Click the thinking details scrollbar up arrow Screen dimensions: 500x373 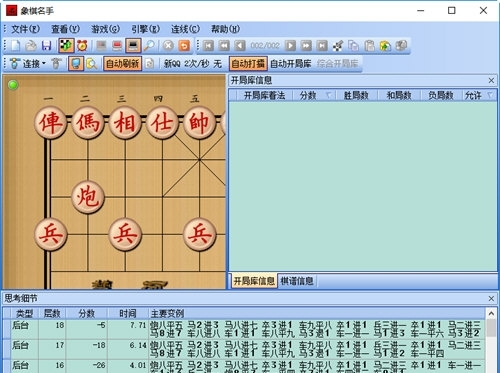(491, 313)
